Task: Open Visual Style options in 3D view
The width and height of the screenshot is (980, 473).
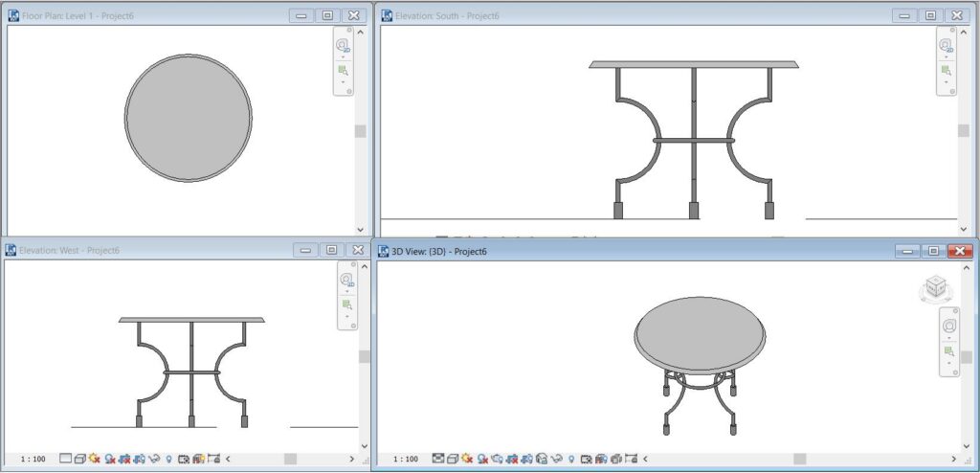Action: tap(453, 459)
